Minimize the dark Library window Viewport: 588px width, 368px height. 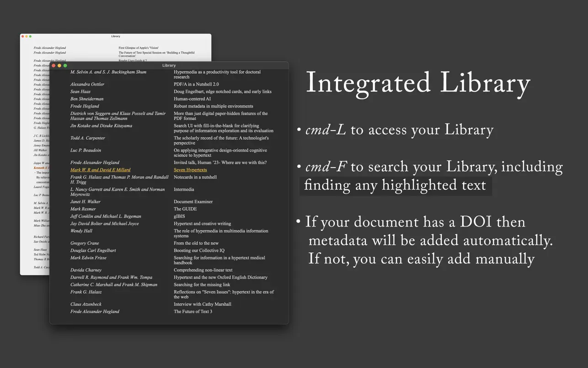click(x=59, y=65)
